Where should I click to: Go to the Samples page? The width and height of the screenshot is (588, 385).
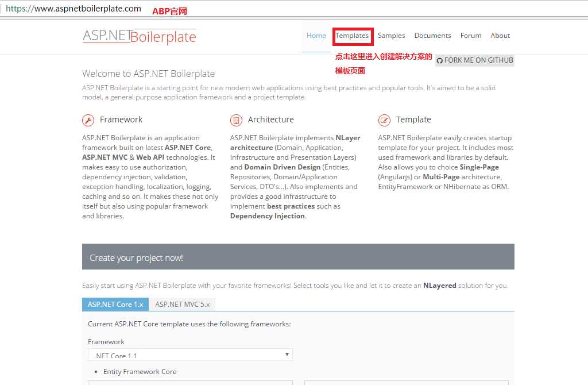[391, 36]
